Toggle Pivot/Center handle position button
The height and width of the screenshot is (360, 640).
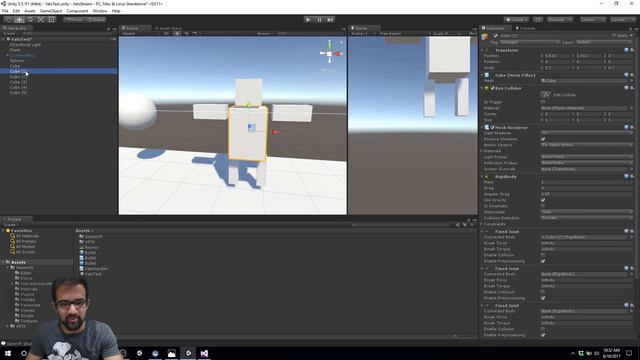point(74,19)
